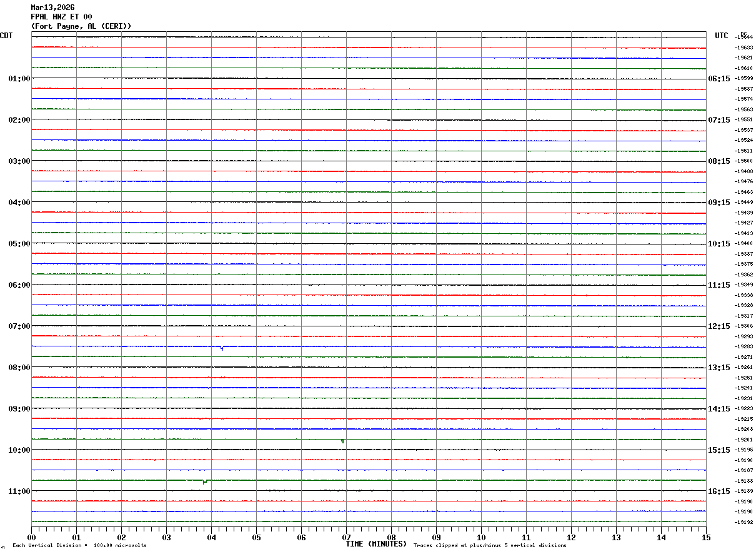Click the traces clipped footnote text
Viewport: 756px width, 554px height.
coord(490,546)
